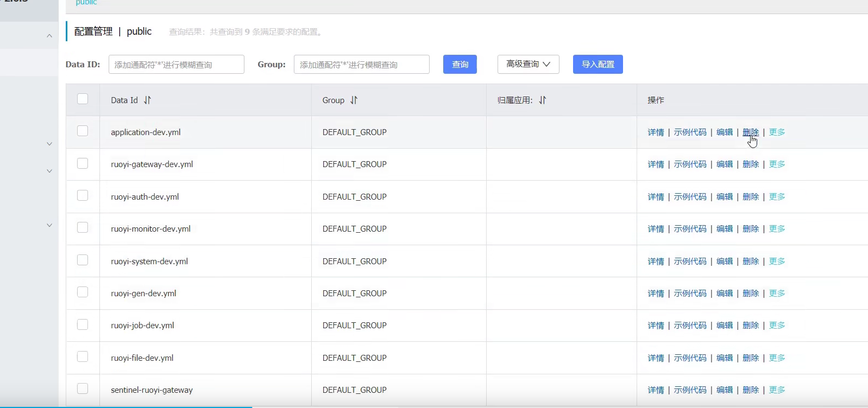View 示例代码 for ruoyi-gen-dev.yml
The image size is (868, 408).
click(690, 294)
